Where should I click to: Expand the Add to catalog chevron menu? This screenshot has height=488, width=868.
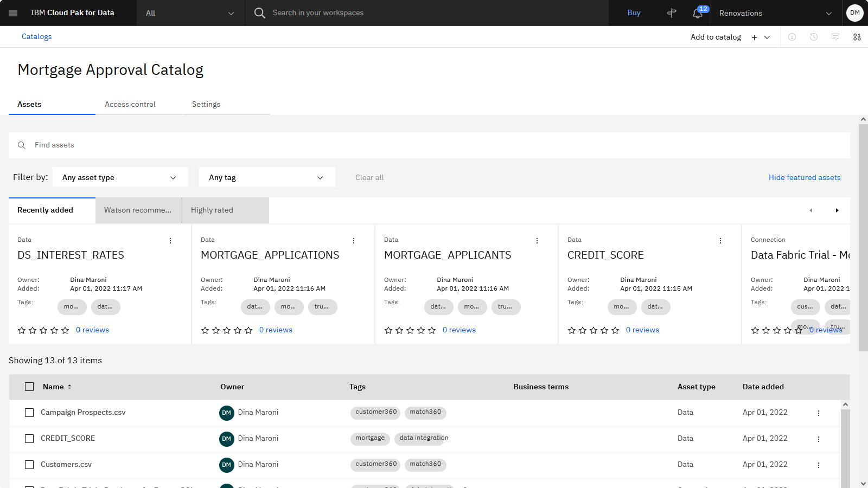(x=767, y=37)
